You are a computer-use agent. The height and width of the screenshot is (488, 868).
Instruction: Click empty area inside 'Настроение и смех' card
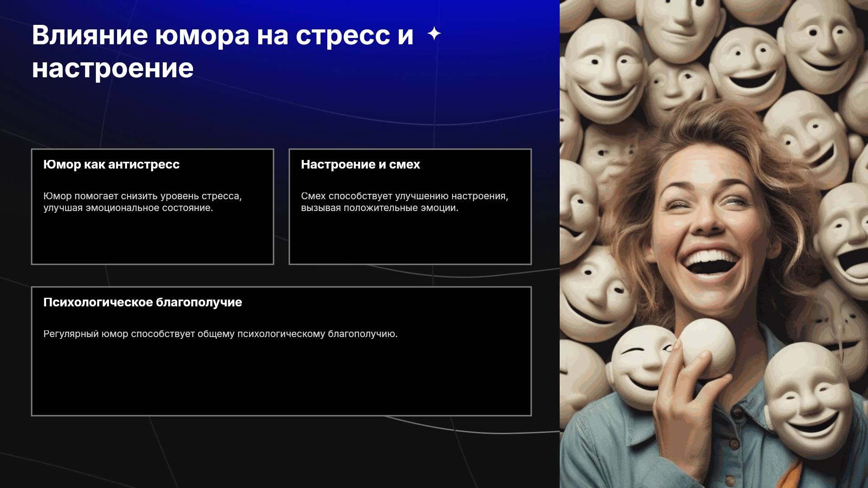pyautogui.click(x=410, y=237)
